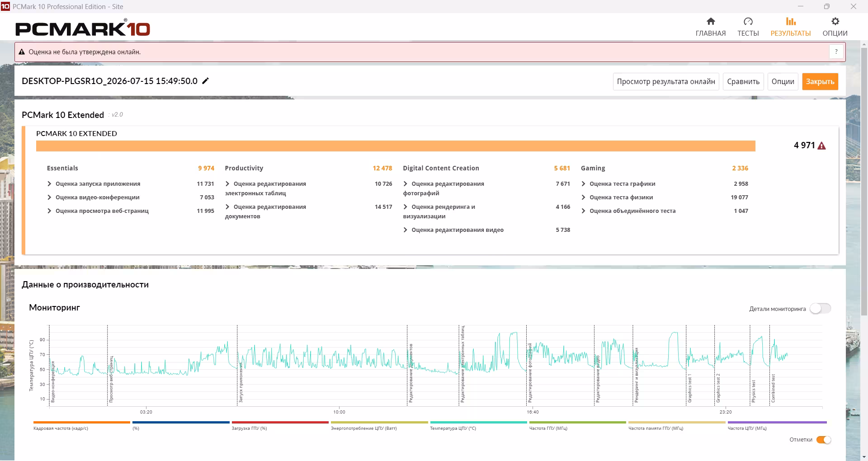Click Просмотр результата онлайн button
The width and height of the screenshot is (868, 461).
(666, 81)
